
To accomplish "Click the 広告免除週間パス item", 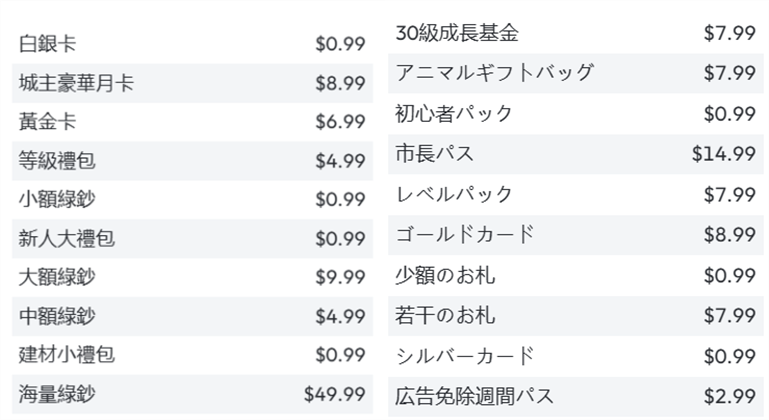I will click(x=474, y=397).
